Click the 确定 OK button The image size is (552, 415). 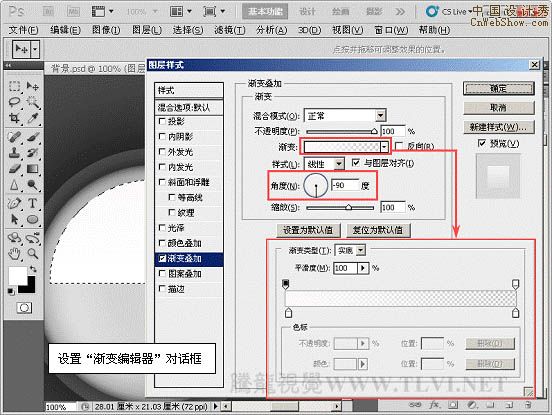tap(498, 88)
